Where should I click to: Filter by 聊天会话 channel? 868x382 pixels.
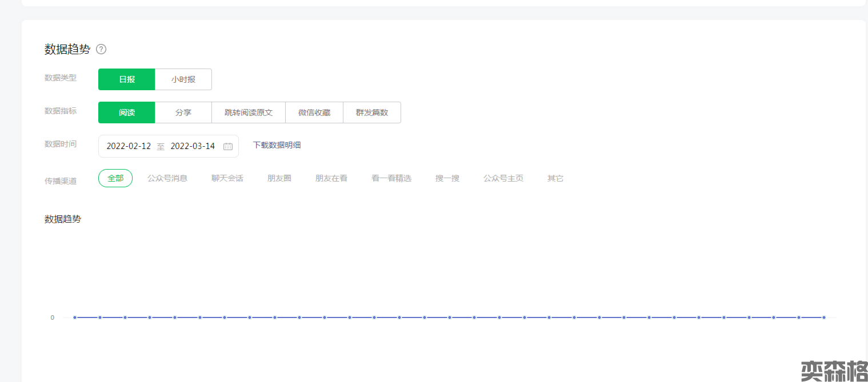point(227,178)
